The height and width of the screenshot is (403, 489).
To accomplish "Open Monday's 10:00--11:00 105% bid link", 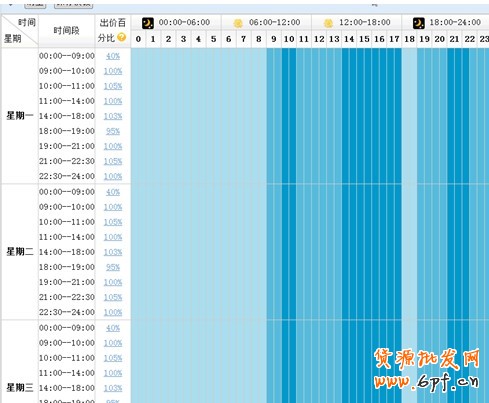I will [113, 86].
